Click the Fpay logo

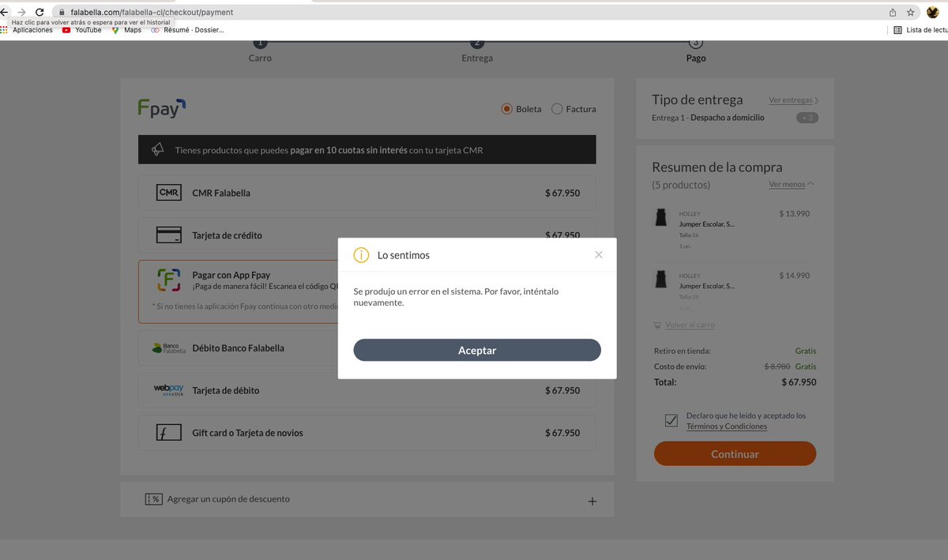click(x=162, y=108)
